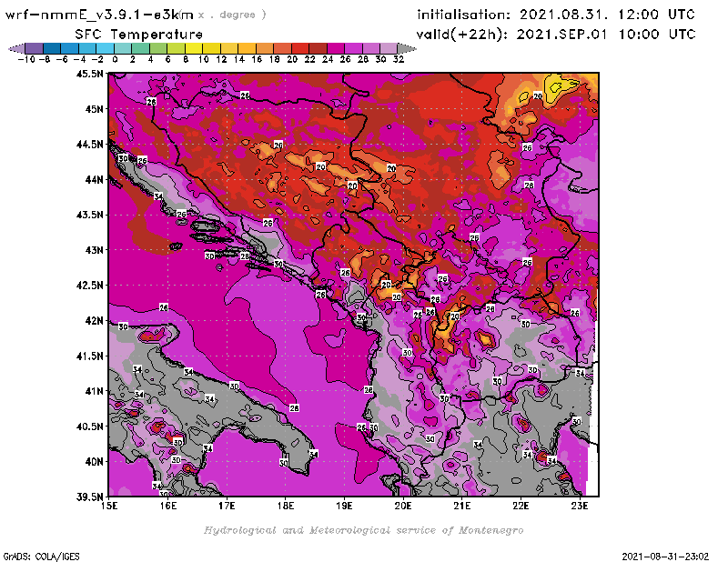The height and width of the screenshot is (562, 728).
Task: Click the '43.5N' latitude label
Action: (x=90, y=215)
